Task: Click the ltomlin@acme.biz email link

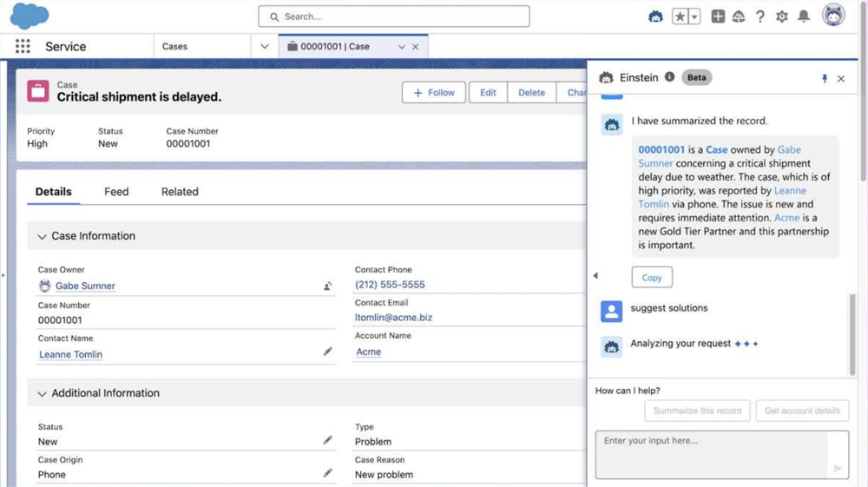Action: [x=393, y=317]
